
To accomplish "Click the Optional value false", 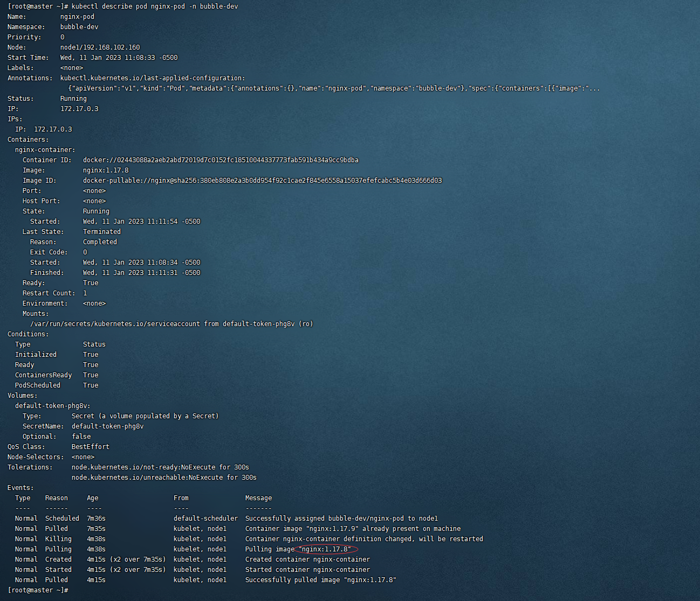I will [x=81, y=437].
